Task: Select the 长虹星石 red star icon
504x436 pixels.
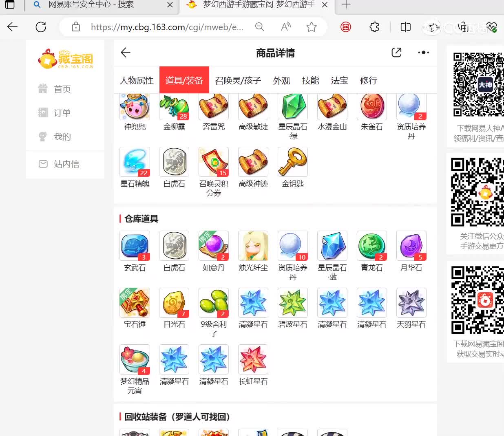Action: tap(253, 359)
